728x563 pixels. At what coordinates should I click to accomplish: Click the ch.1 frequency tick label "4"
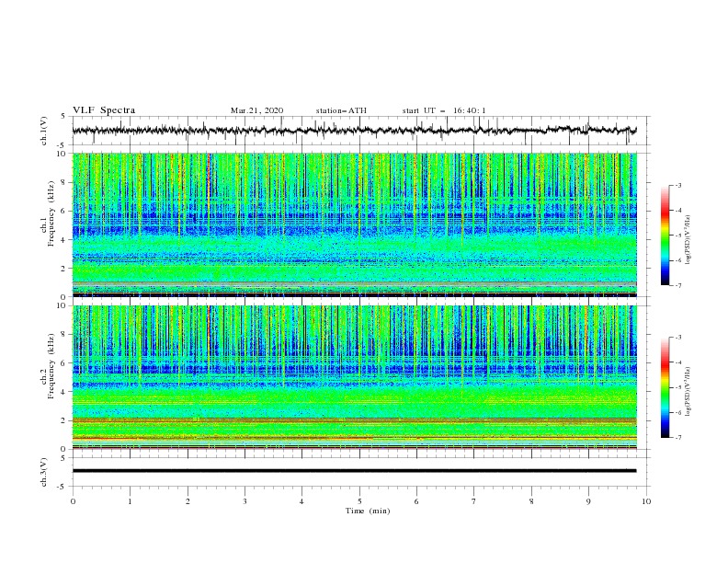(x=64, y=240)
